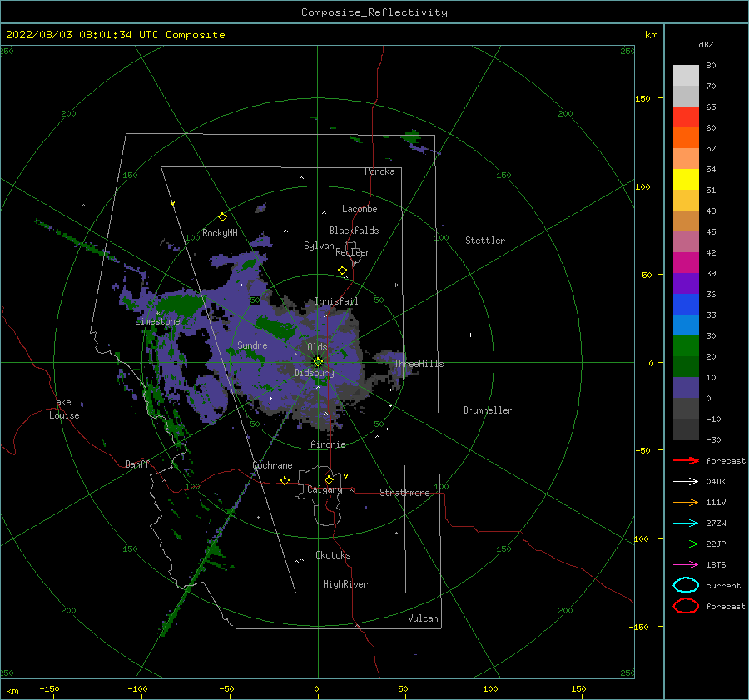Select the 39 dBZ magenta swatch
The image size is (749, 700).
point(686,262)
